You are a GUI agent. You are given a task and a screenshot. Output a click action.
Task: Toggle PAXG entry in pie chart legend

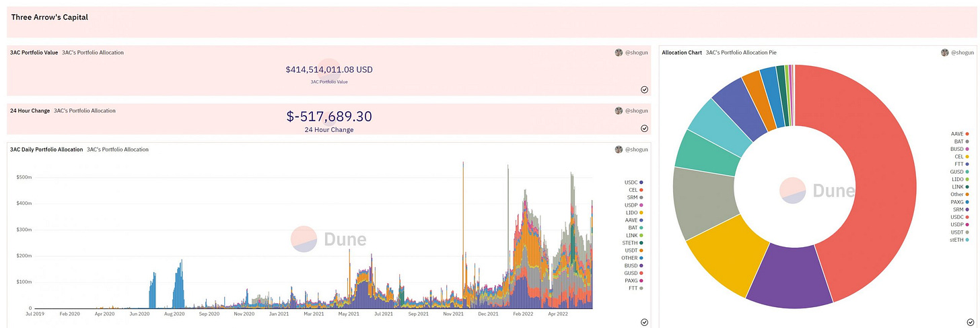(x=960, y=201)
